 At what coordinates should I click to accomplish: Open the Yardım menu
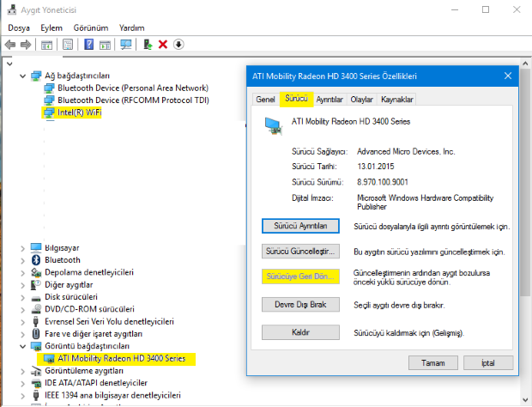pos(131,27)
